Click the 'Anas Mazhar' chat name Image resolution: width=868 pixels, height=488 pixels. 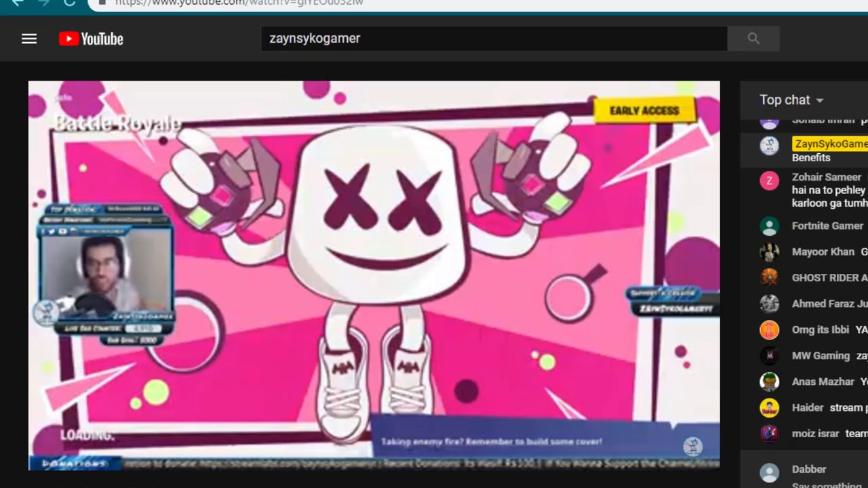tap(823, 382)
